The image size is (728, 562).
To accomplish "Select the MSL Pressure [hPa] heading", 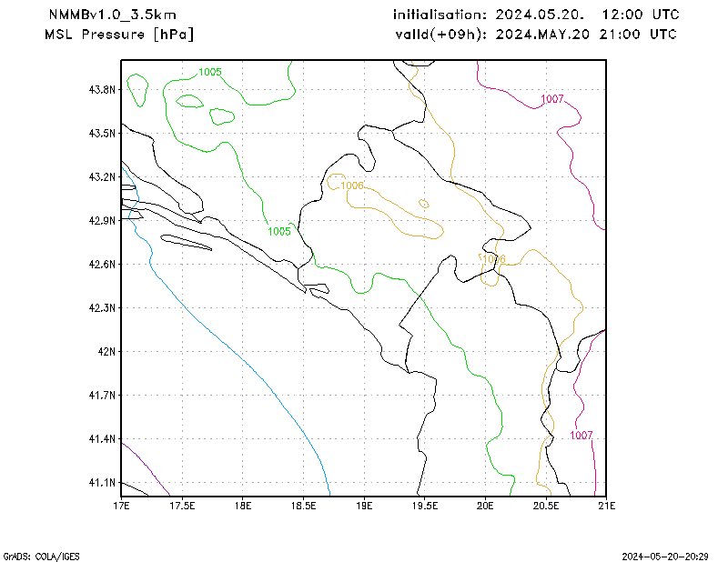I will [x=119, y=35].
